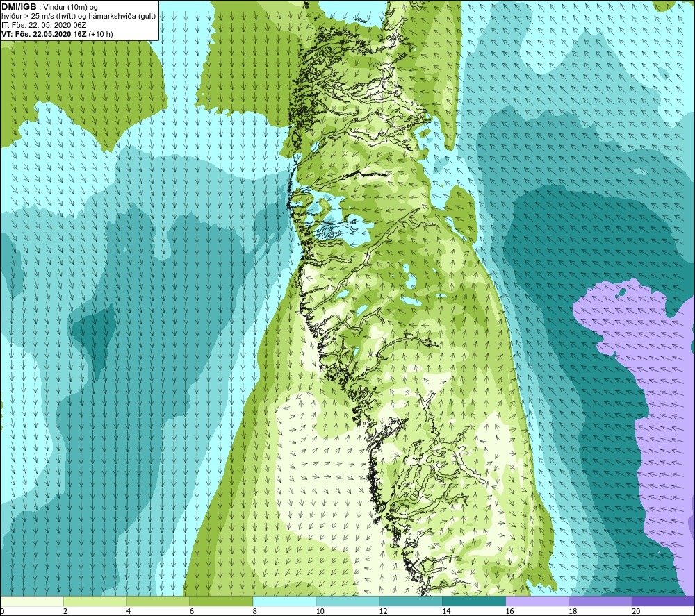695x616 pixels.
Task: Click the legend scale label '16'
Action: coord(509,611)
